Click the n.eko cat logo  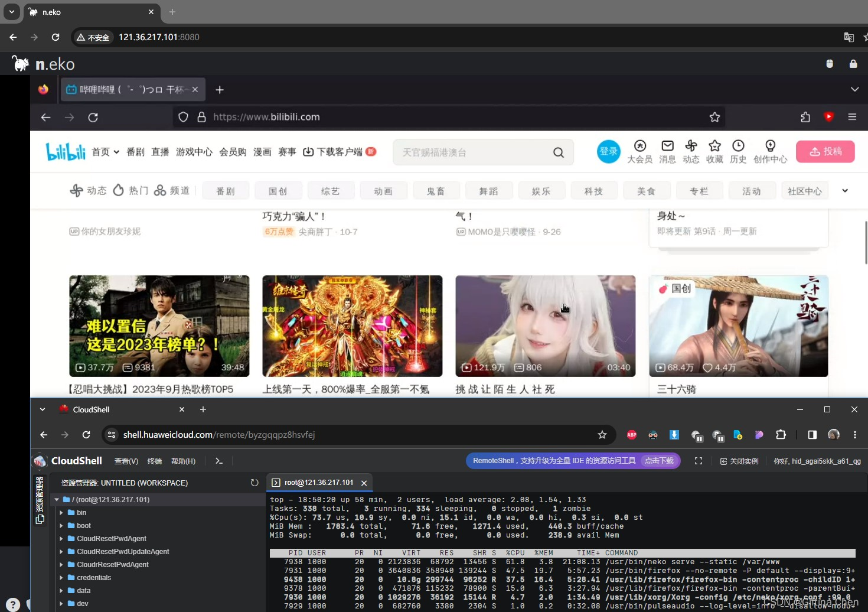pos(21,63)
